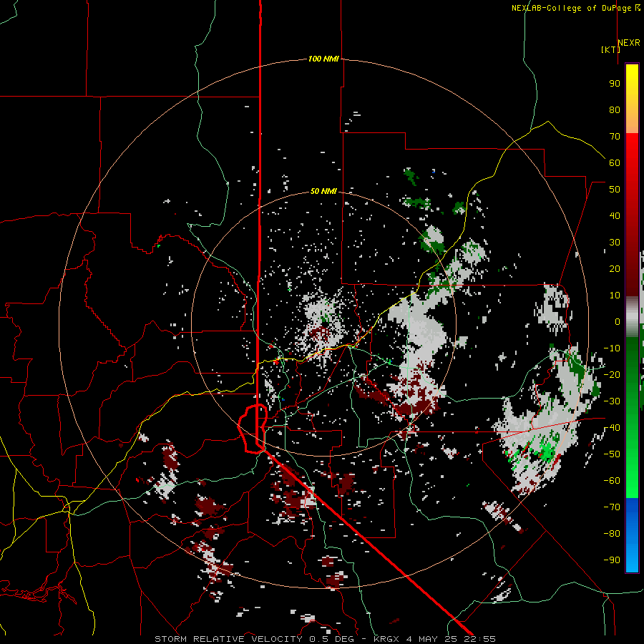Click the '20' value on velocity scale
644x644 pixels.
[x=615, y=269]
